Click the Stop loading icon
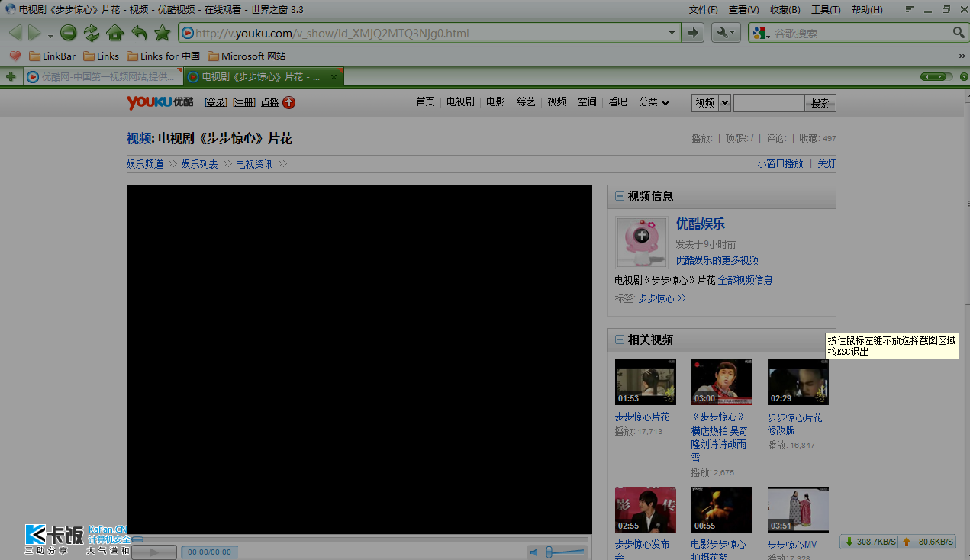This screenshot has height=560, width=970. coord(69,33)
